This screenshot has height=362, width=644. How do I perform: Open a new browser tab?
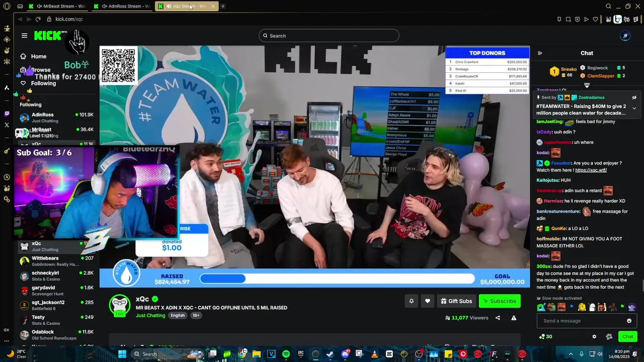[223, 6]
